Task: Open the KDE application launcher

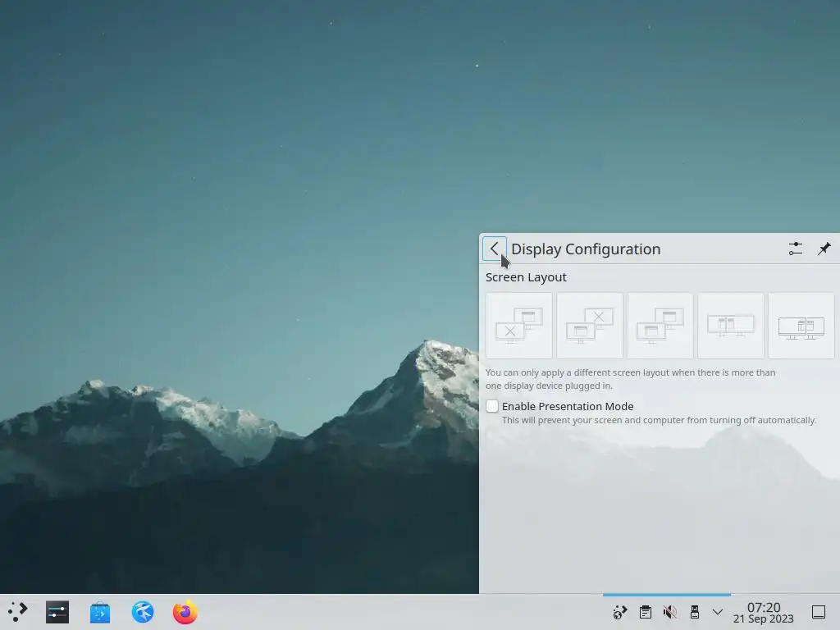Action: (x=18, y=612)
